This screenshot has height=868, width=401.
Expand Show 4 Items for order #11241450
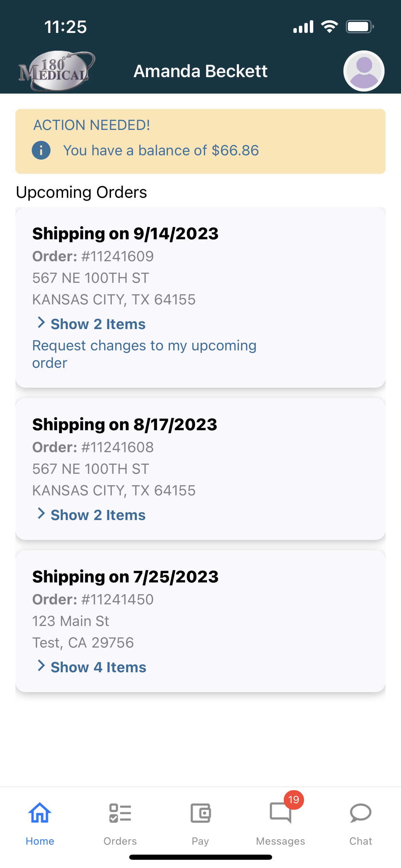[x=92, y=667]
